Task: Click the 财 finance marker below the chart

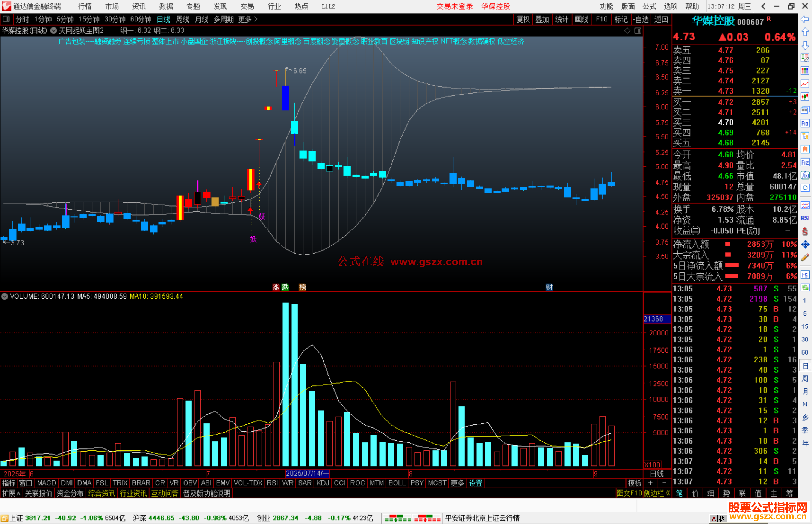Action: pos(549,287)
